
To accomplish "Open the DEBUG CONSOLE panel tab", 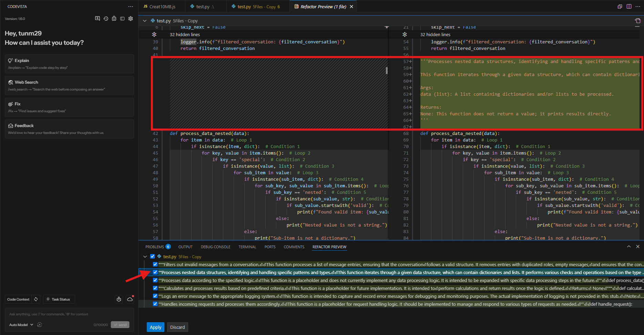I will click(216, 247).
